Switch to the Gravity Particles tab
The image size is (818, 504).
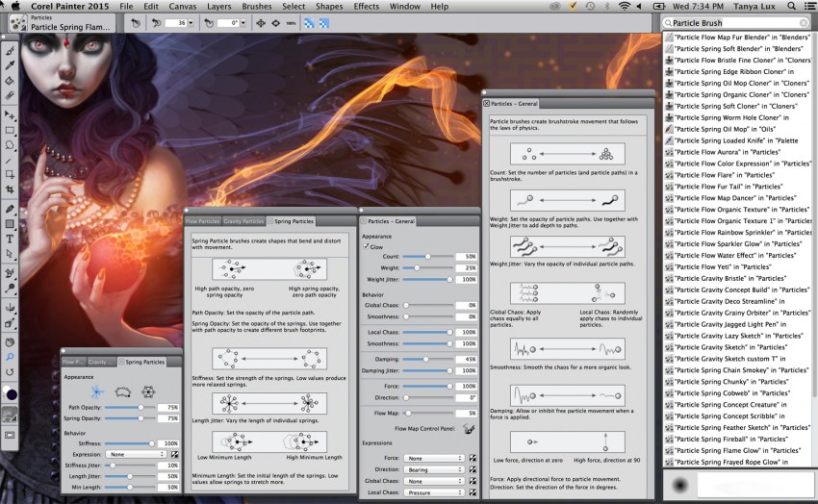coord(243,221)
